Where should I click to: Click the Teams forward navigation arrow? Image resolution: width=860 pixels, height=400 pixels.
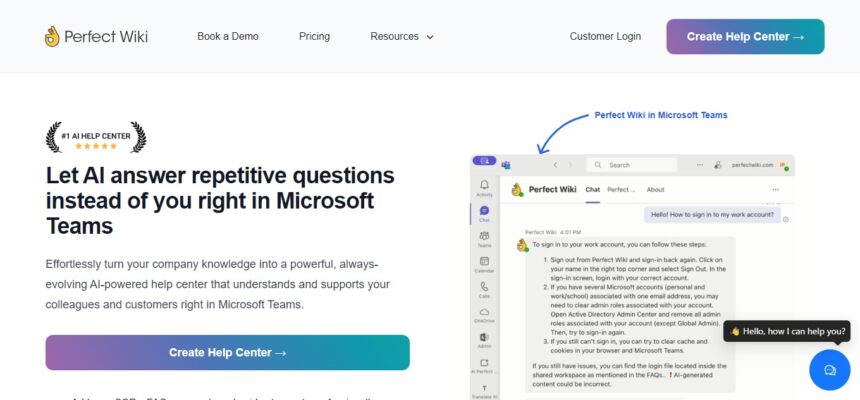[570, 165]
